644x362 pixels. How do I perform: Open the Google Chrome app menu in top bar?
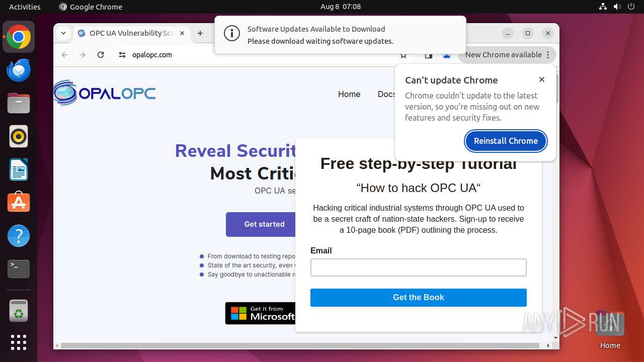tap(91, 7)
